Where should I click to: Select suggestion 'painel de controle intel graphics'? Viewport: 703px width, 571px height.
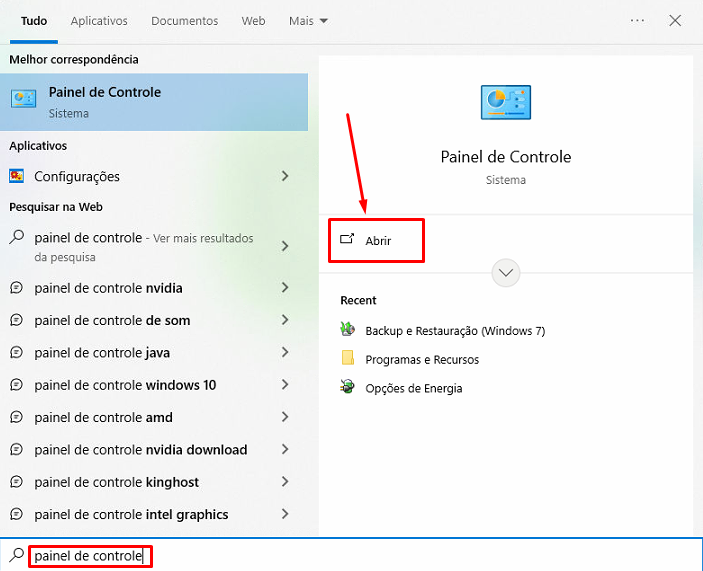point(154,514)
